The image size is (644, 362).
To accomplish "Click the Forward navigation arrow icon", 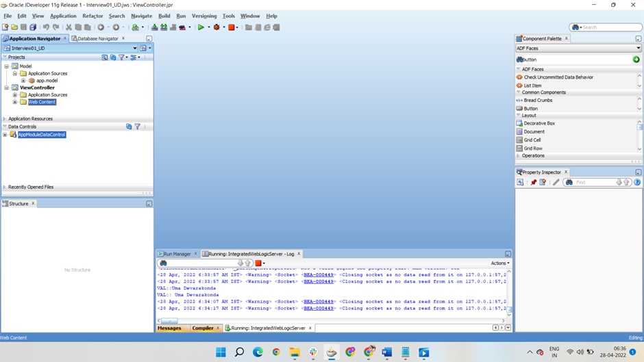I will pyautogui.click(x=116, y=27).
